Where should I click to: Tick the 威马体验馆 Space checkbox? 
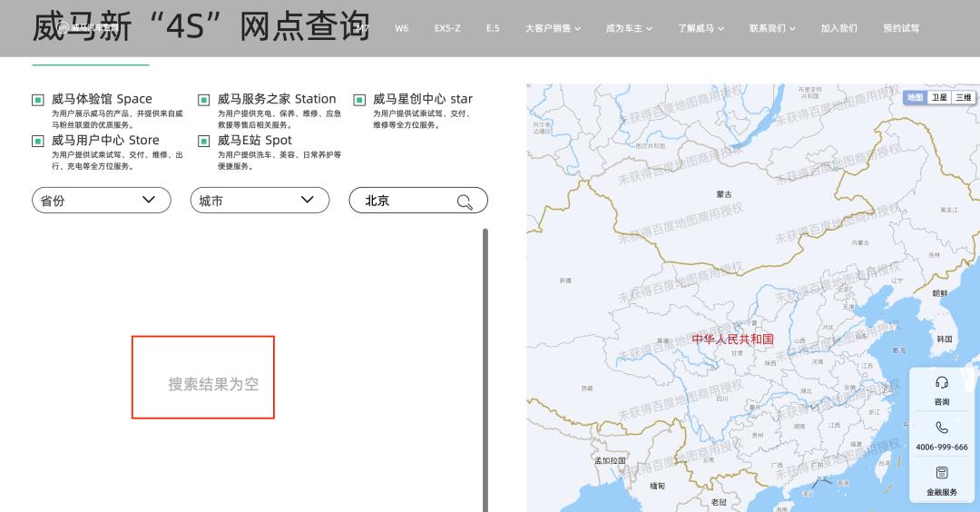38,99
